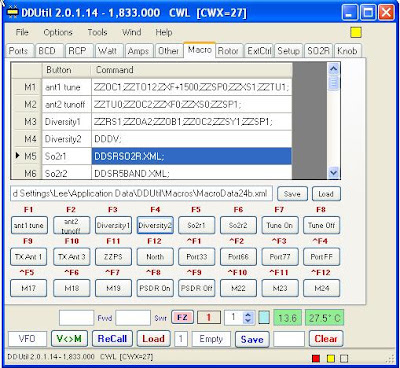The width and height of the screenshot is (400, 368).
Task: Click the Tune Off macro button
Action: pyautogui.click(x=322, y=225)
